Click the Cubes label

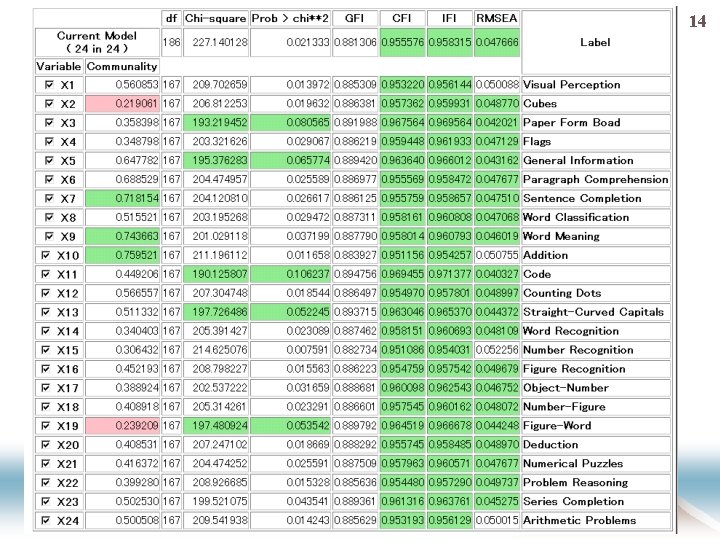tap(540, 104)
